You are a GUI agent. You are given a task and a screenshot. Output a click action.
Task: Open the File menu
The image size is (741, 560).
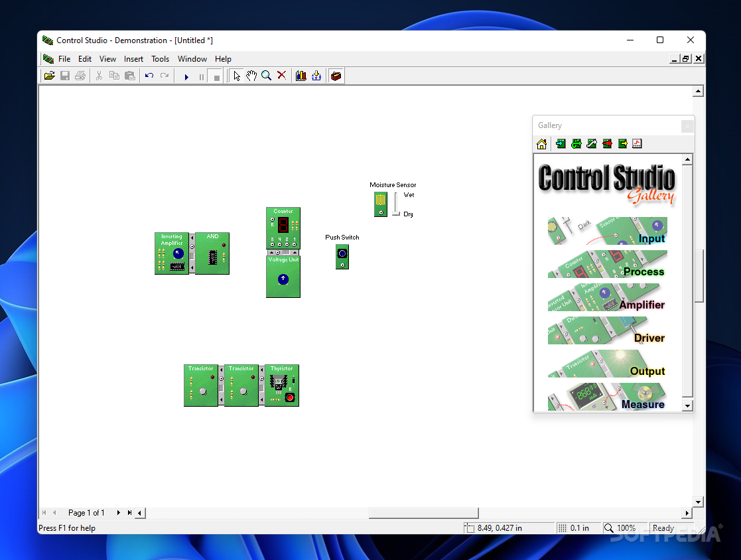[x=64, y=59]
